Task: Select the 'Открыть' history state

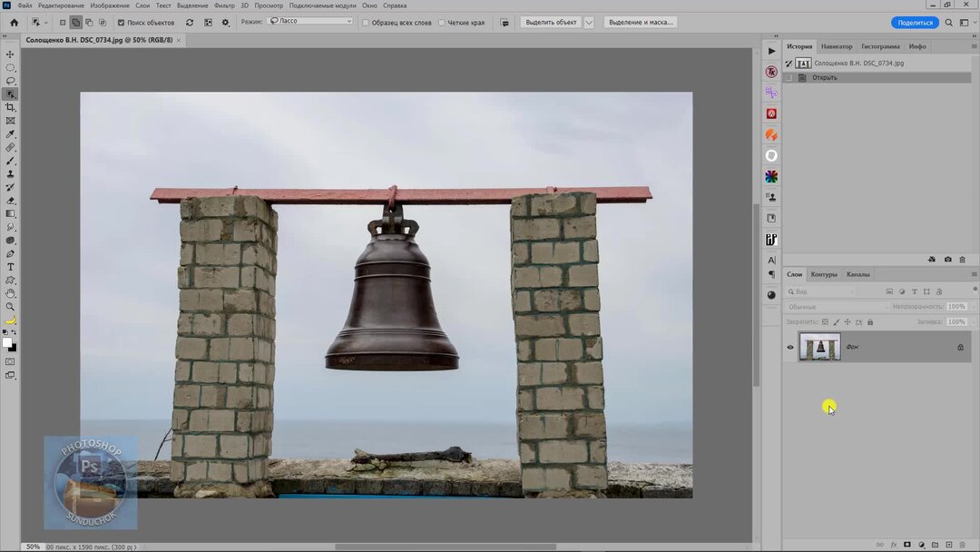Action: pos(877,77)
